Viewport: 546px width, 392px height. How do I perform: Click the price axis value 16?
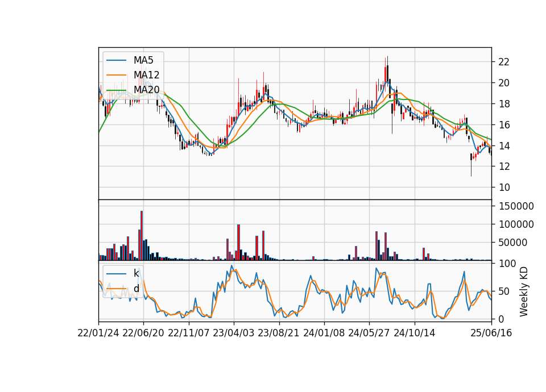tap(504, 124)
